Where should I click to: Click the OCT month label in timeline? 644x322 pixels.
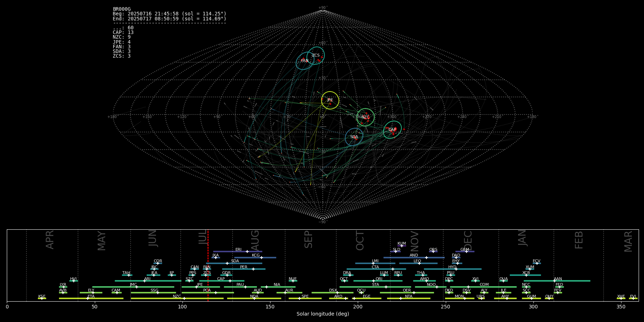click(x=360, y=241)
